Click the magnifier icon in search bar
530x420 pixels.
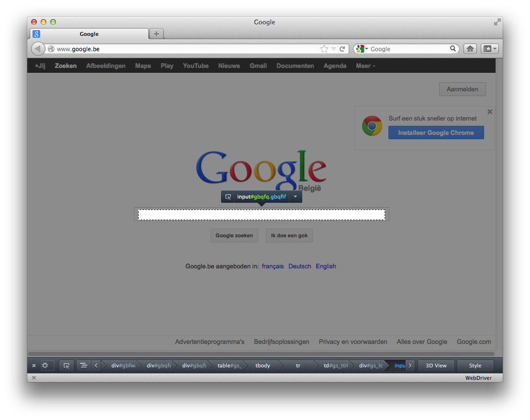coord(453,49)
